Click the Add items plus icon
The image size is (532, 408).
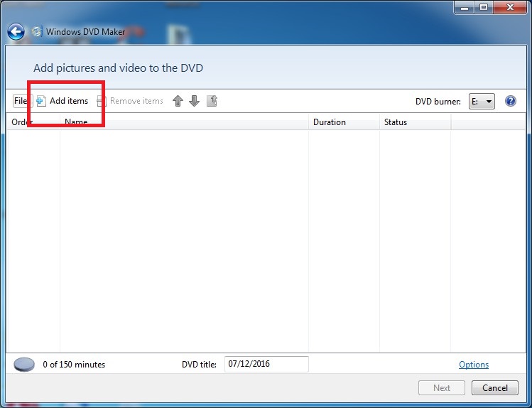tap(41, 101)
